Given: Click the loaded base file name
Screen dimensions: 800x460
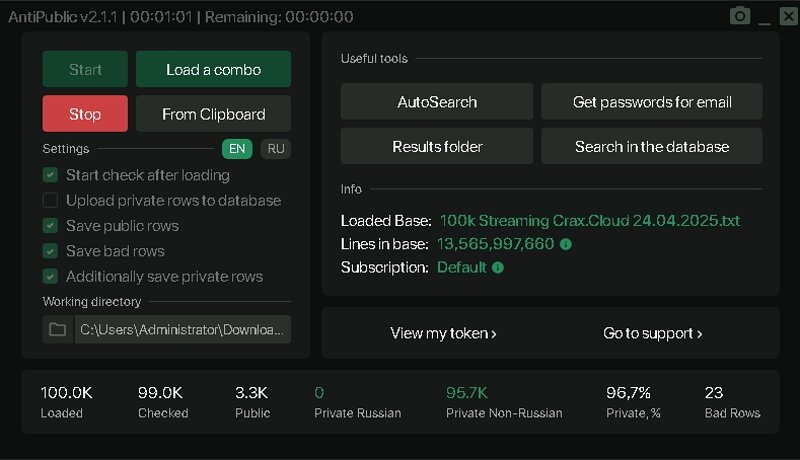Looking at the screenshot, I should (589, 220).
